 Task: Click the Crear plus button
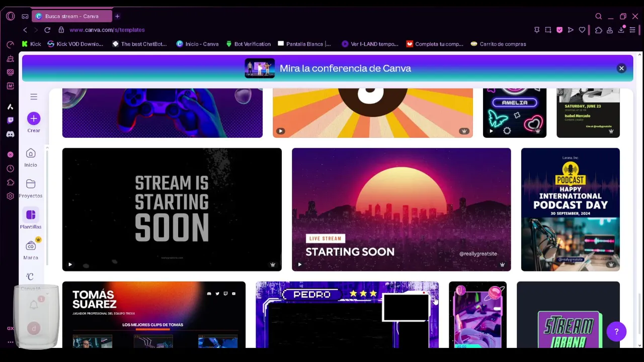[34, 119]
